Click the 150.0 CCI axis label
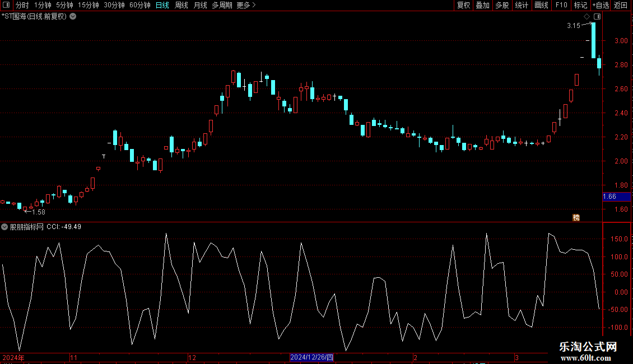 619,239
